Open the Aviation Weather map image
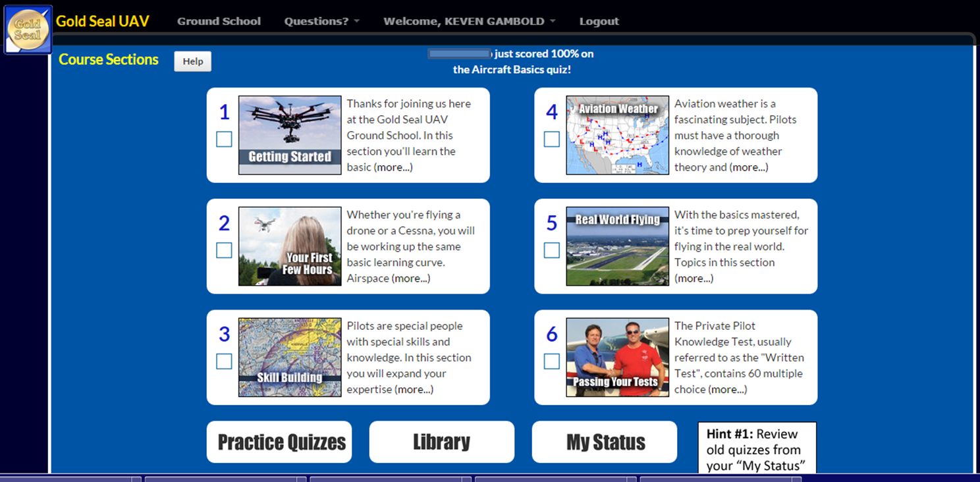Image resolution: width=980 pixels, height=482 pixels. click(x=617, y=135)
